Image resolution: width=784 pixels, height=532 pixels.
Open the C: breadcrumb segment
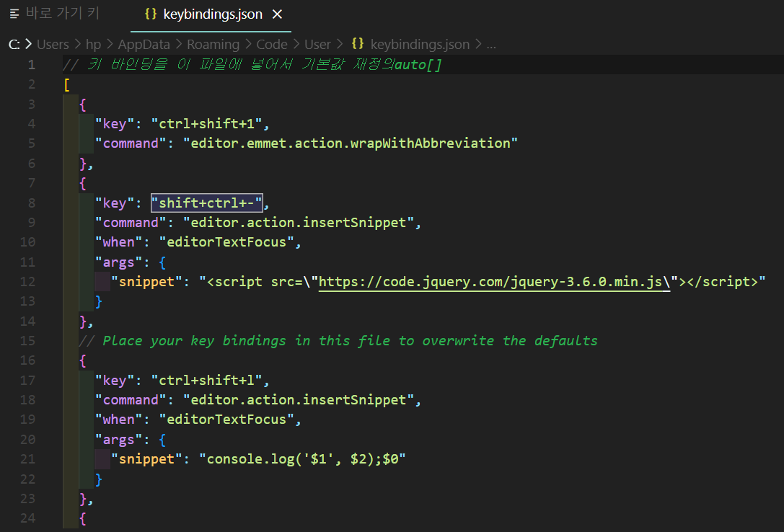tap(14, 45)
